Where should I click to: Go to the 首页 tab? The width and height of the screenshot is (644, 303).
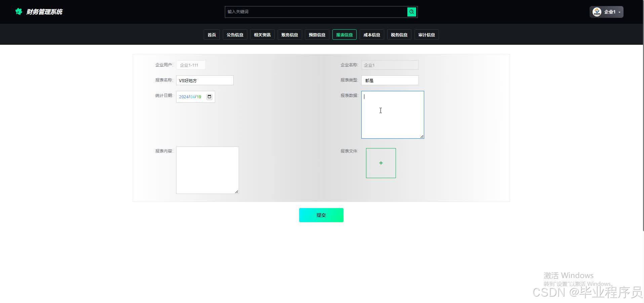[x=212, y=35]
